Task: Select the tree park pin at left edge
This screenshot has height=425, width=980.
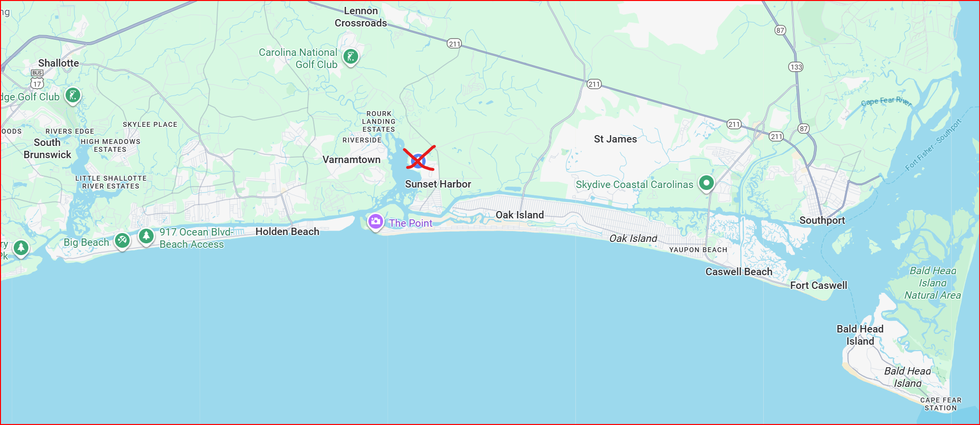Action: [21, 248]
